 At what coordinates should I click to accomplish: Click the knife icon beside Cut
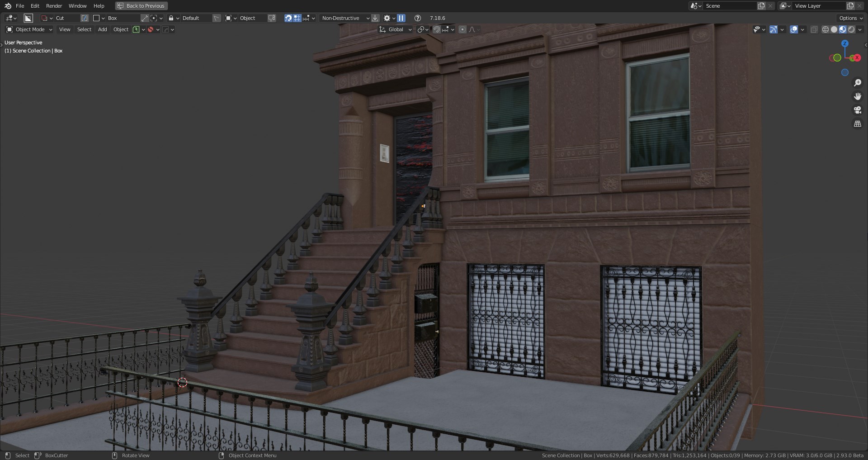click(85, 18)
